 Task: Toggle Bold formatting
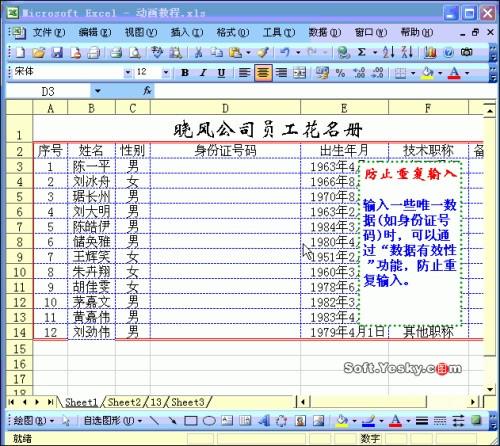[x=185, y=73]
